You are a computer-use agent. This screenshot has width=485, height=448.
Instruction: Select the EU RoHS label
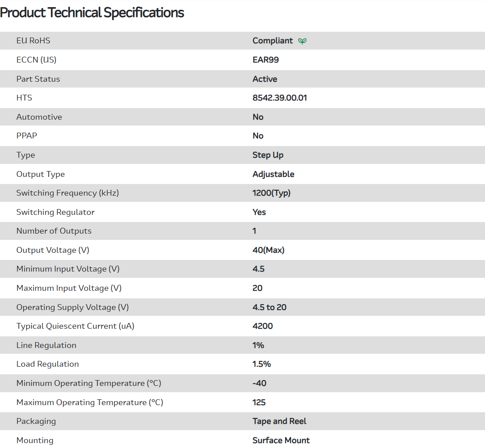pos(33,41)
